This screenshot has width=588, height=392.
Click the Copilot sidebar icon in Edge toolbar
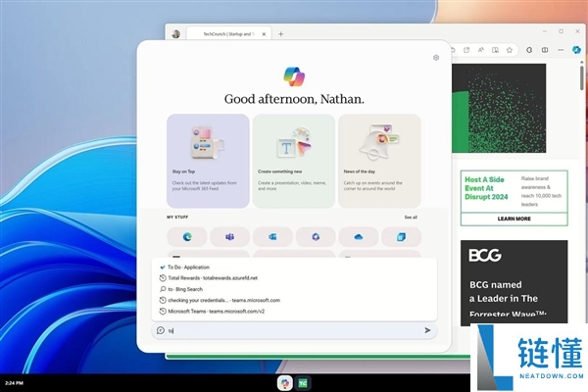tap(576, 50)
